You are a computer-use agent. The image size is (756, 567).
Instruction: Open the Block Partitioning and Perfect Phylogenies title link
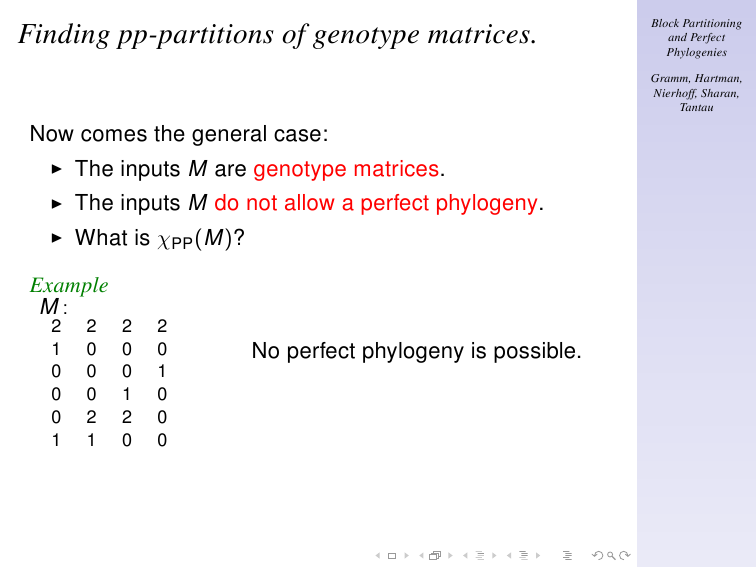pos(696,38)
